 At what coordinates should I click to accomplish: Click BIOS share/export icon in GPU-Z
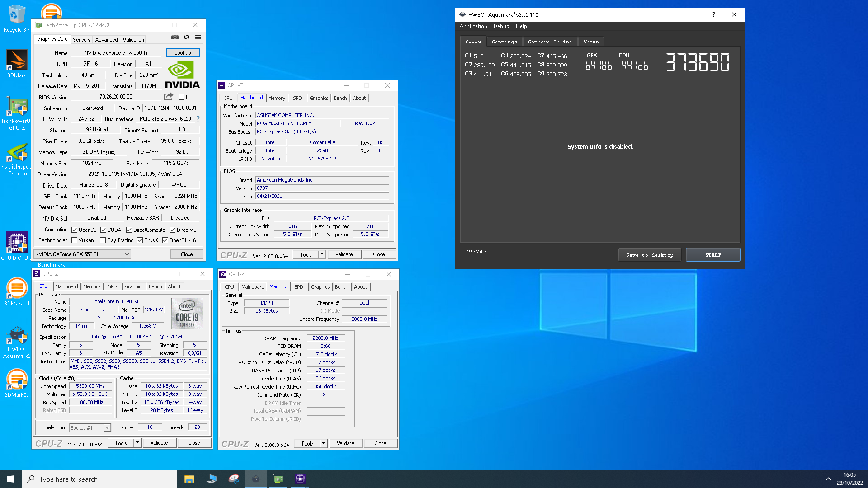click(x=168, y=96)
